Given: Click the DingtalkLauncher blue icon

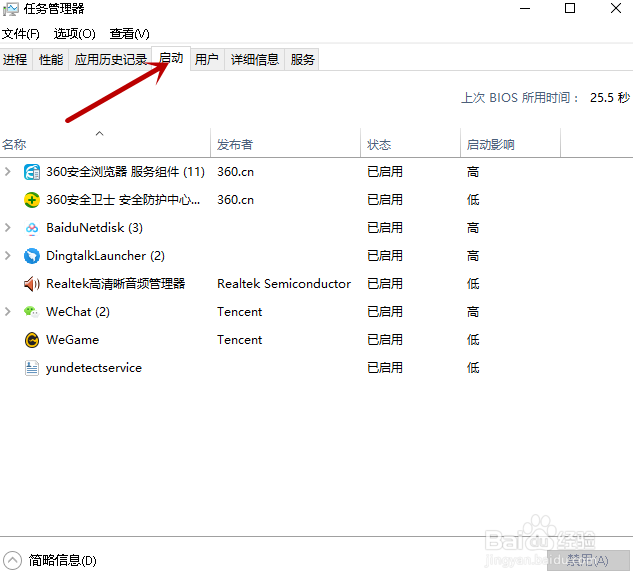Looking at the screenshot, I should pos(32,256).
